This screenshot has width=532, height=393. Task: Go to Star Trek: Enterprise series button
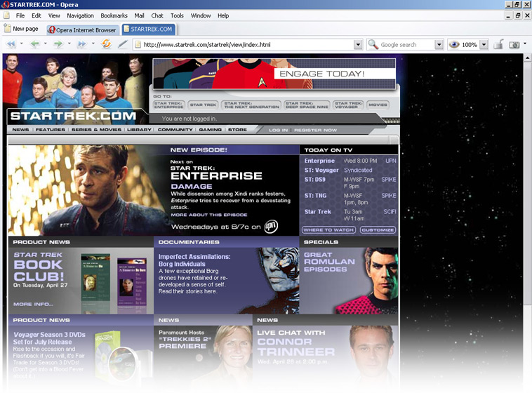point(168,105)
